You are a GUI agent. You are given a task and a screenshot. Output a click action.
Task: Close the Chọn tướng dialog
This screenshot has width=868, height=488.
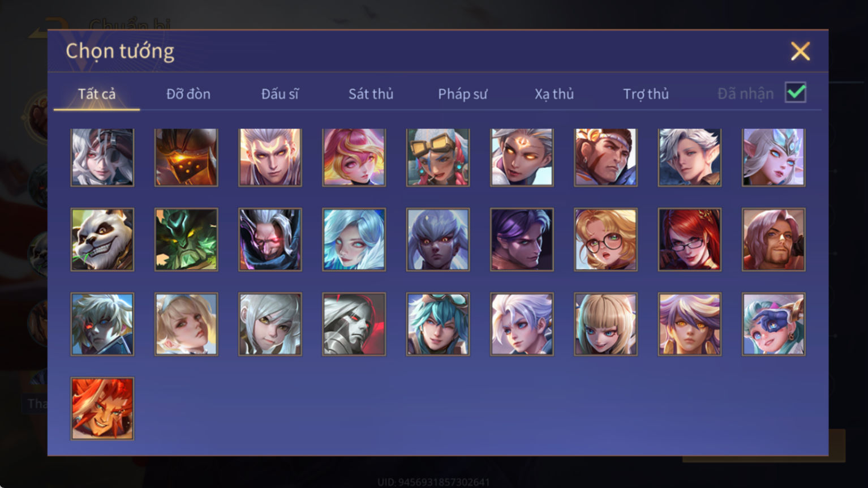pos(800,52)
